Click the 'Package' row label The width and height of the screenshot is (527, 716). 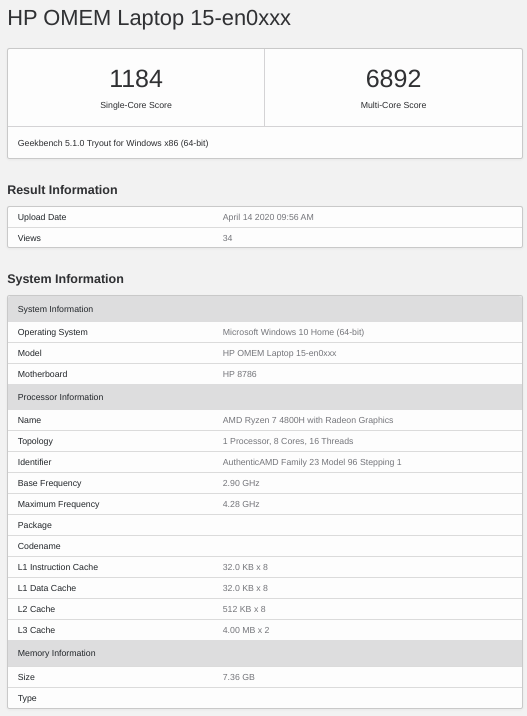pos(34,525)
